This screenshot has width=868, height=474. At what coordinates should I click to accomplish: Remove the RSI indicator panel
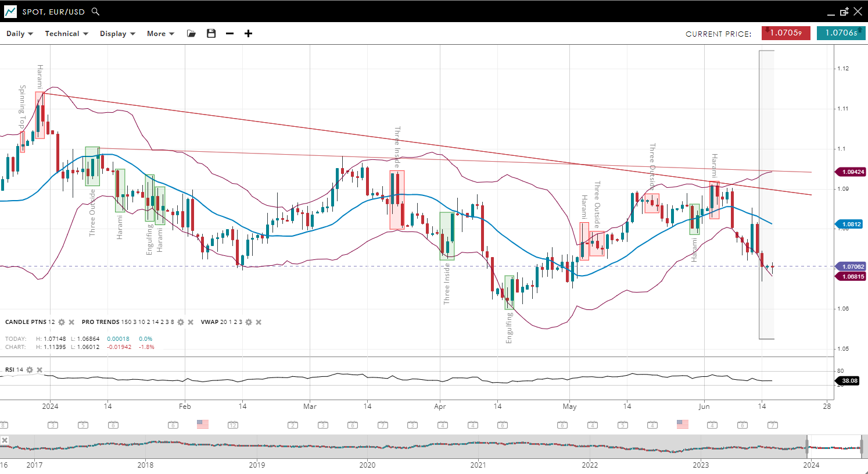click(40, 370)
